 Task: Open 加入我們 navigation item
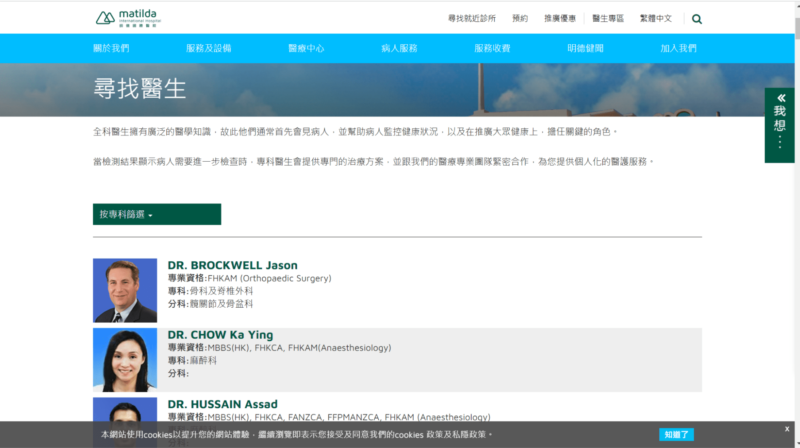coord(678,48)
